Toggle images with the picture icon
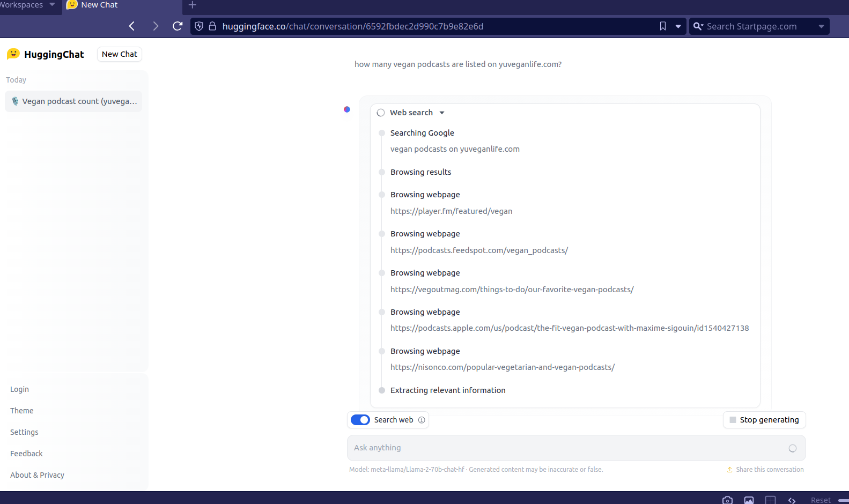The height and width of the screenshot is (504, 849). 749,500
